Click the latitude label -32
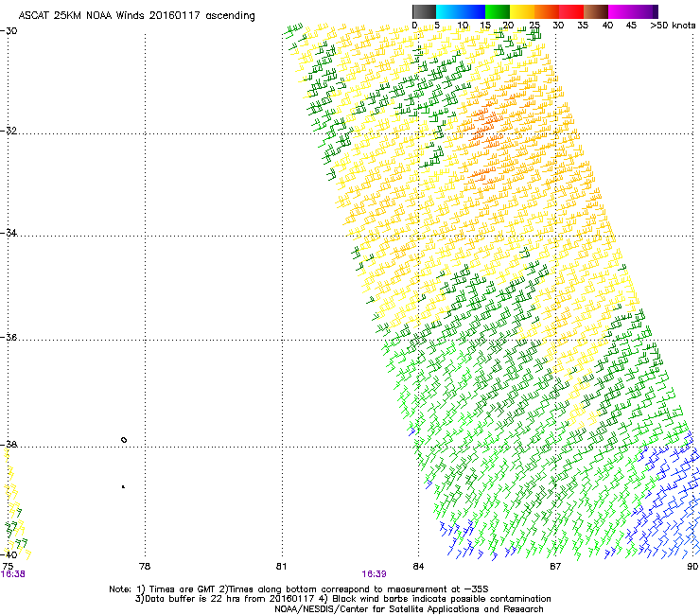This screenshot has height=615, width=700. (x=9, y=131)
